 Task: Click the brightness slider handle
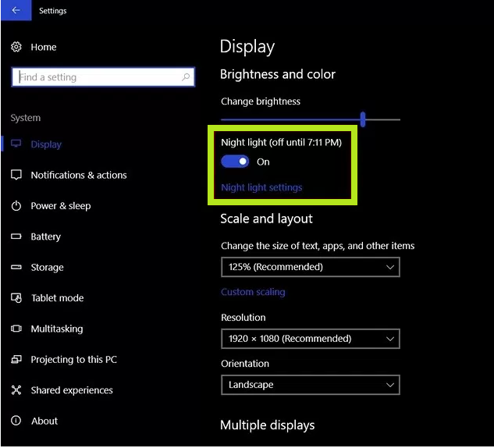click(363, 119)
